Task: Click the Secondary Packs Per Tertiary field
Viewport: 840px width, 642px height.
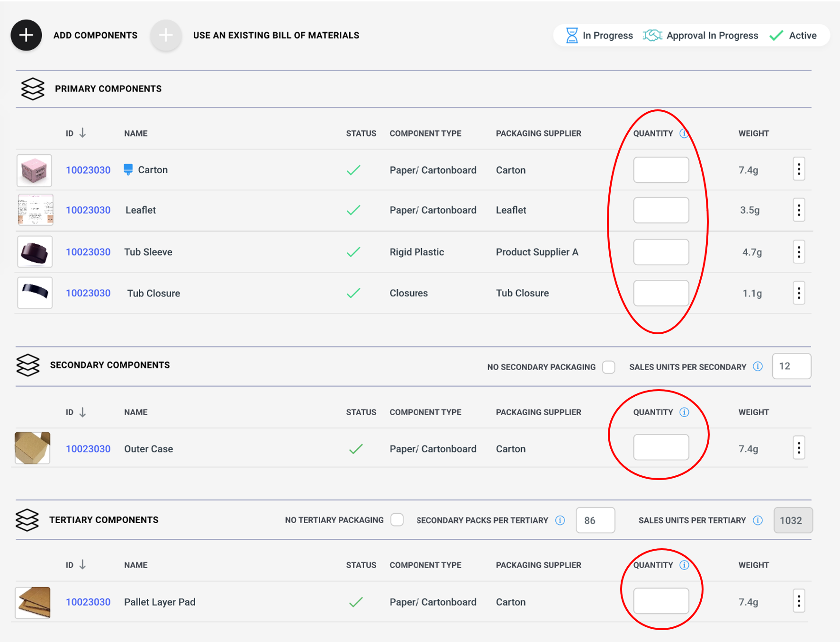Action: pyautogui.click(x=595, y=520)
